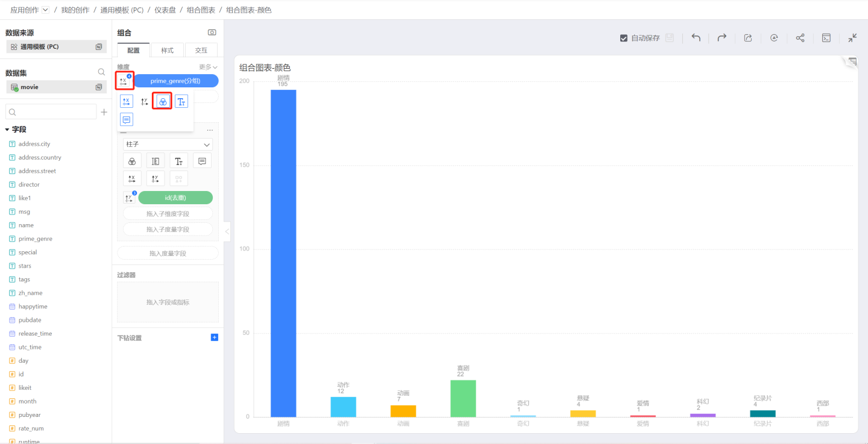This screenshot has width=868, height=444.
Task: Expand the 更多 dimension options
Action: (208, 67)
